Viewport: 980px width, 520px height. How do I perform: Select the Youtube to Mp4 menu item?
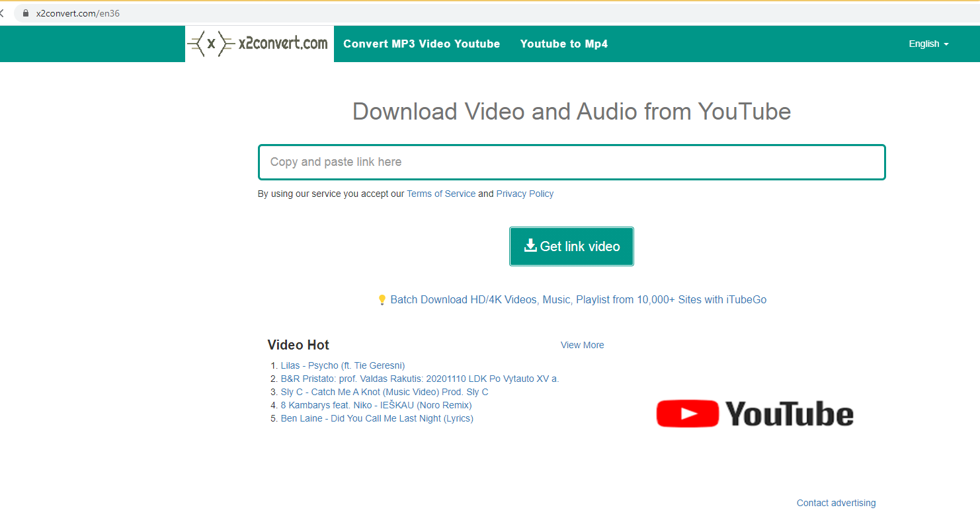point(563,44)
